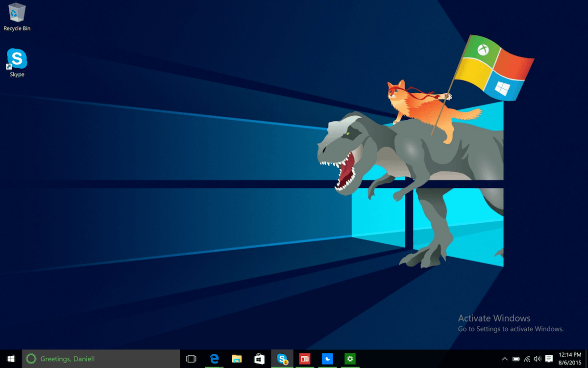The height and width of the screenshot is (368, 588).
Task: Click the Cortana circle icon
Action: [x=31, y=359]
